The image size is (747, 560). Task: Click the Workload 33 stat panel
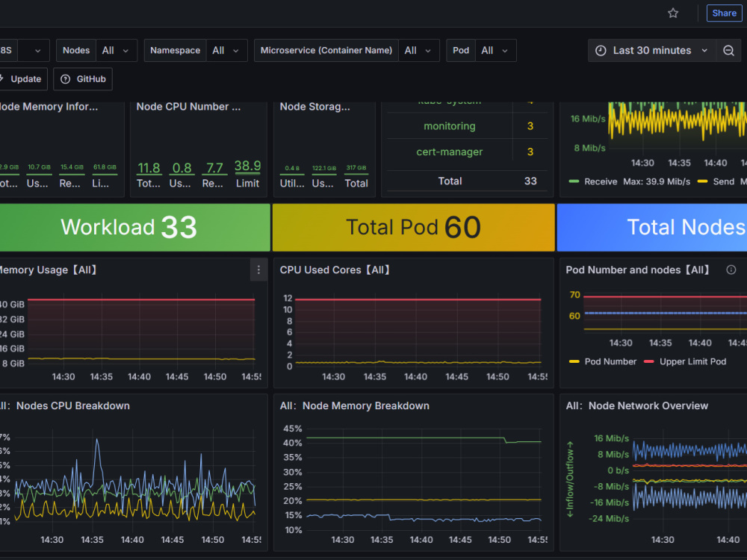pos(134,227)
